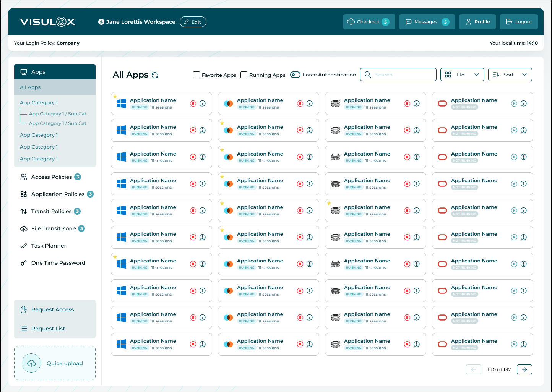Open the Tile view dropdown

point(462,75)
